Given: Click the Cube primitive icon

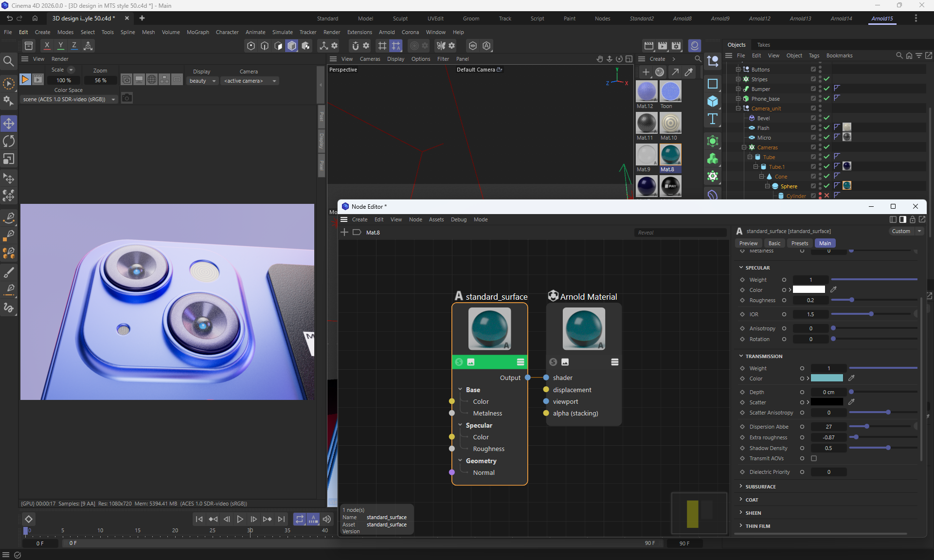Looking at the screenshot, I should (713, 101).
